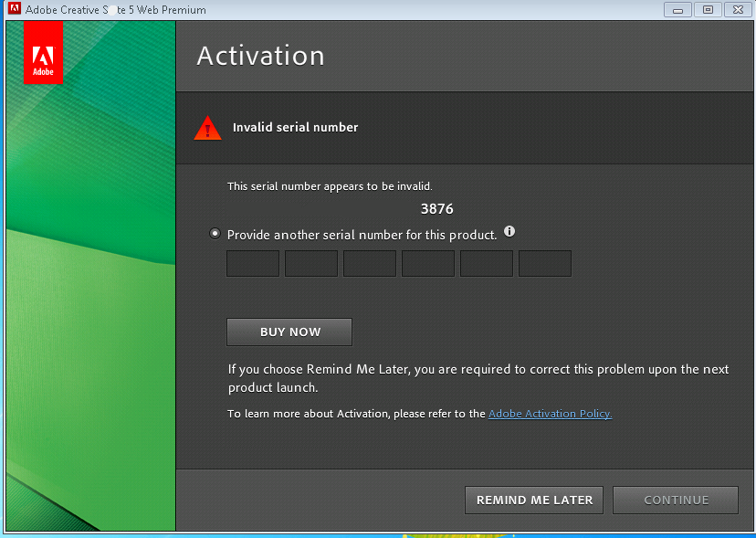
Task: Click the '3876' serial number text
Action: [436, 209]
